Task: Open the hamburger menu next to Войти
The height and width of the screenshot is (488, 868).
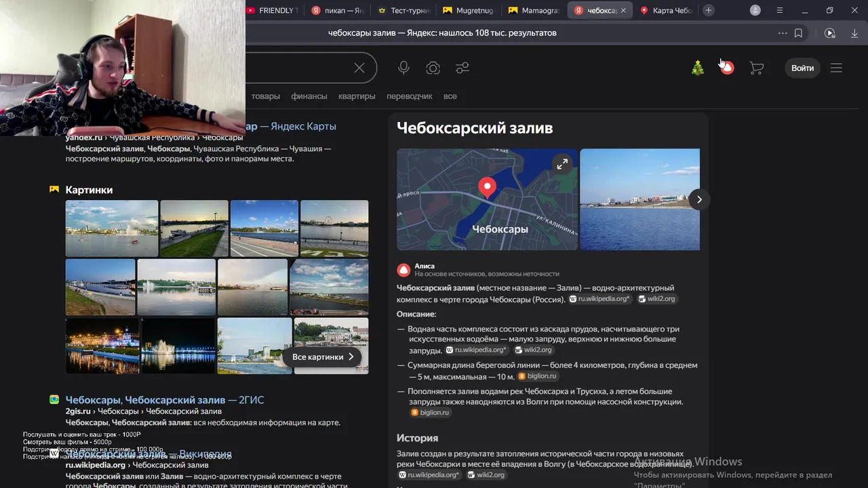Action: 836,68
